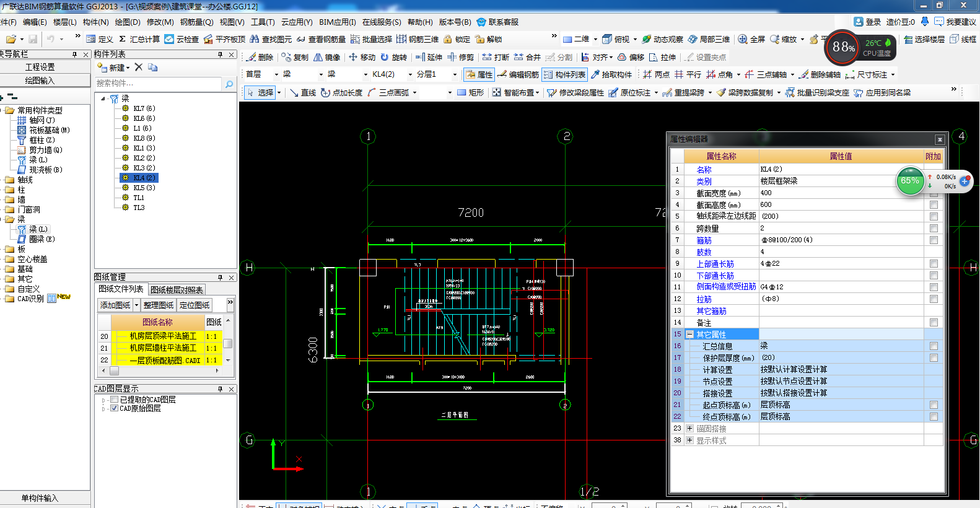980x508 pixels.
Task: Click the 锁定 lock icon
Action: pos(447,39)
